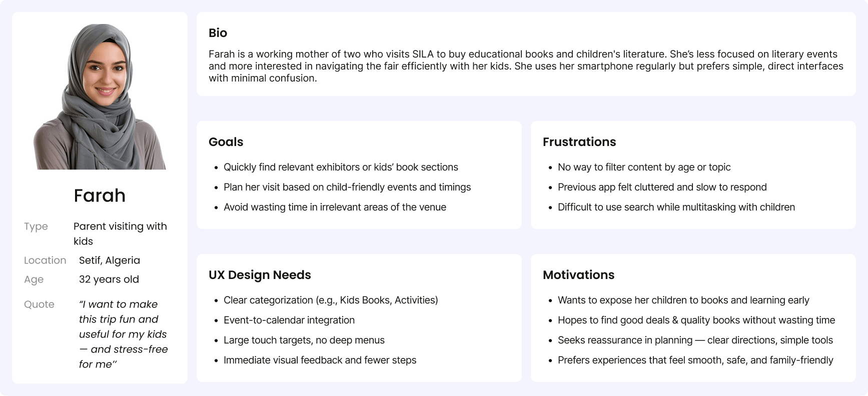Viewport: 868px width, 396px height.
Task: Click the Motivations heading
Action: point(578,275)
